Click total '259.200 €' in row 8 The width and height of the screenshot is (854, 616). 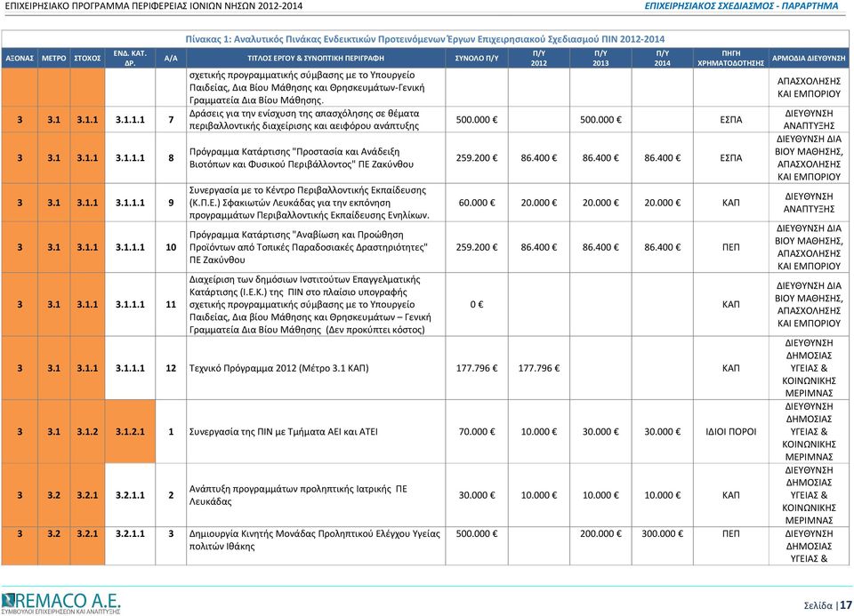click(x=477, y=158)
